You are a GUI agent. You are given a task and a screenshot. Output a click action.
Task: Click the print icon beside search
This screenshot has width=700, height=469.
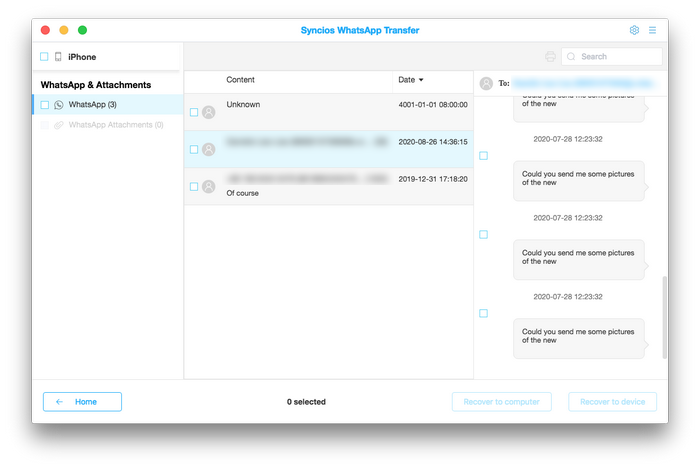click(550, 57)
